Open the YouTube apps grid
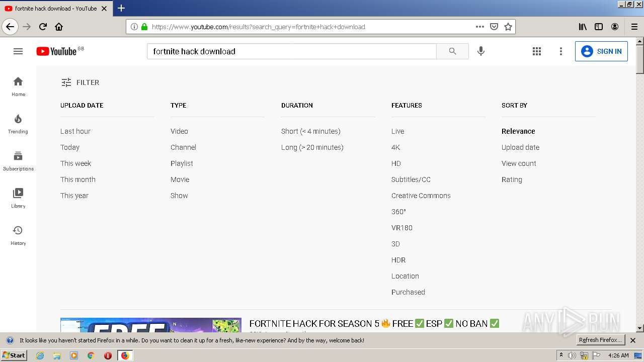The height and width of the screenshot is (362, 644). point(537,51)
